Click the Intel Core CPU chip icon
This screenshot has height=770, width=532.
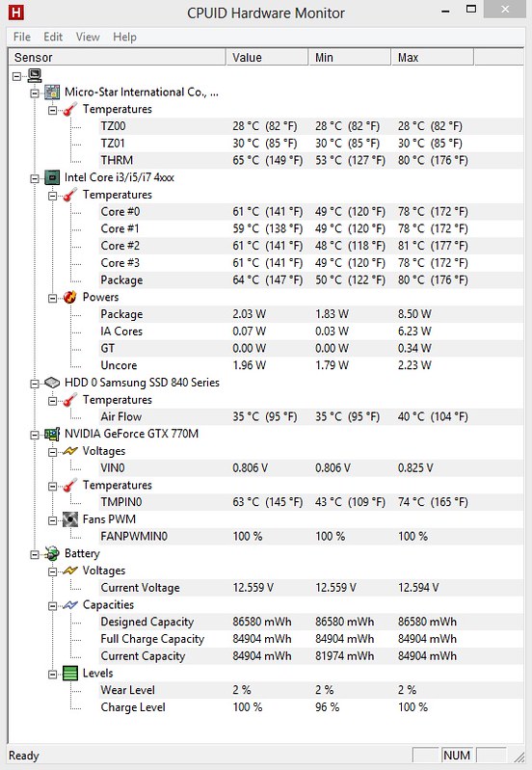(x=52, y=177)
